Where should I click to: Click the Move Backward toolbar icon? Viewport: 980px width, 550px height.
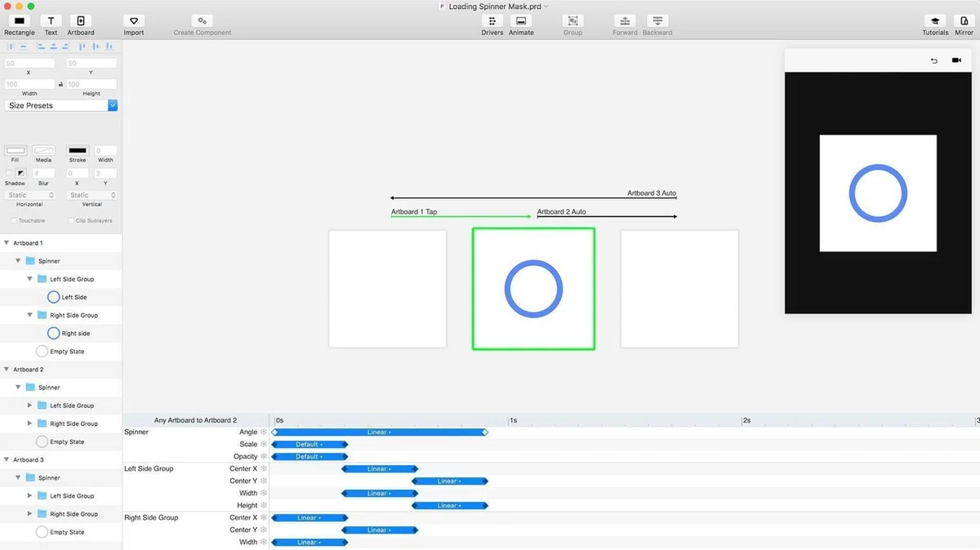[x=657, y=20]
